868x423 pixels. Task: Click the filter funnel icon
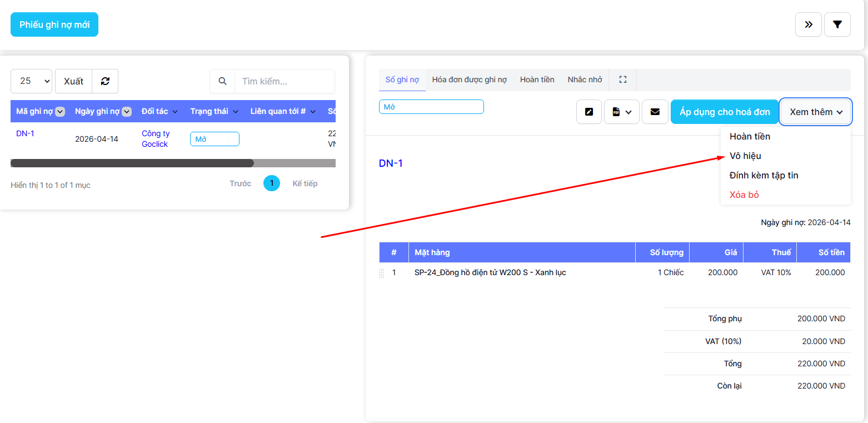coord(837,24)
